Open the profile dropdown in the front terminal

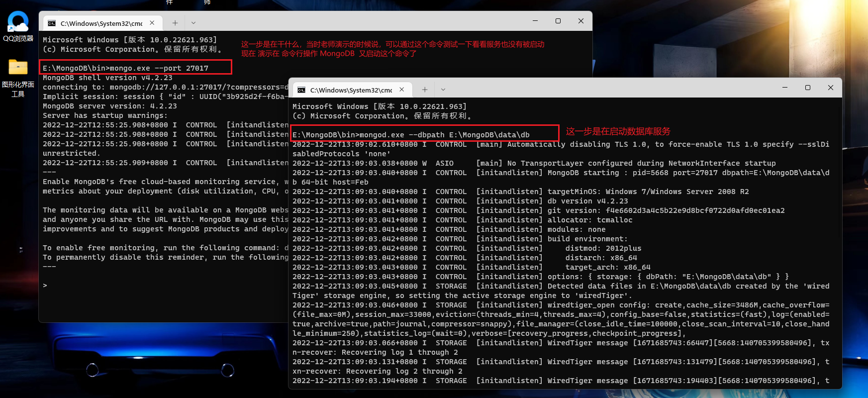click(x=443, y=90)
